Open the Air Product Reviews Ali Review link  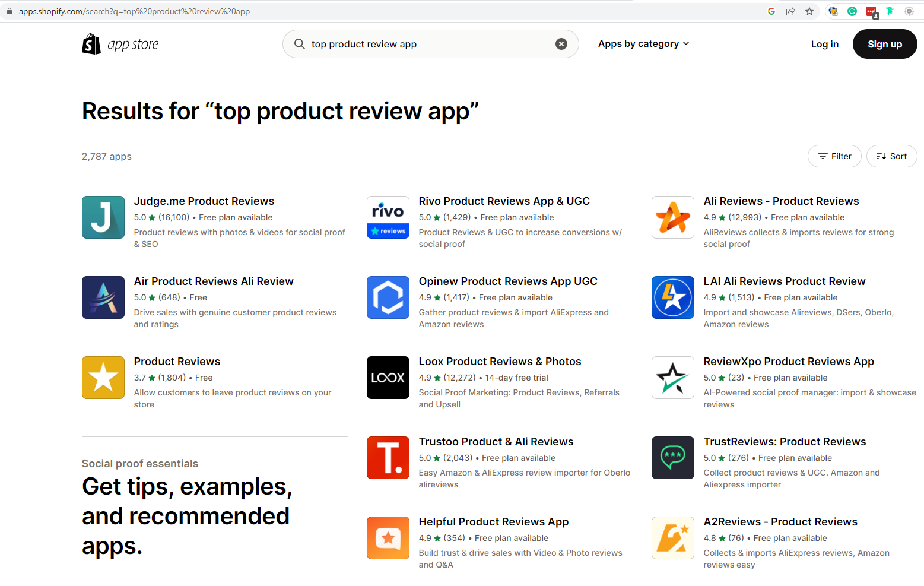click(214, 281)
